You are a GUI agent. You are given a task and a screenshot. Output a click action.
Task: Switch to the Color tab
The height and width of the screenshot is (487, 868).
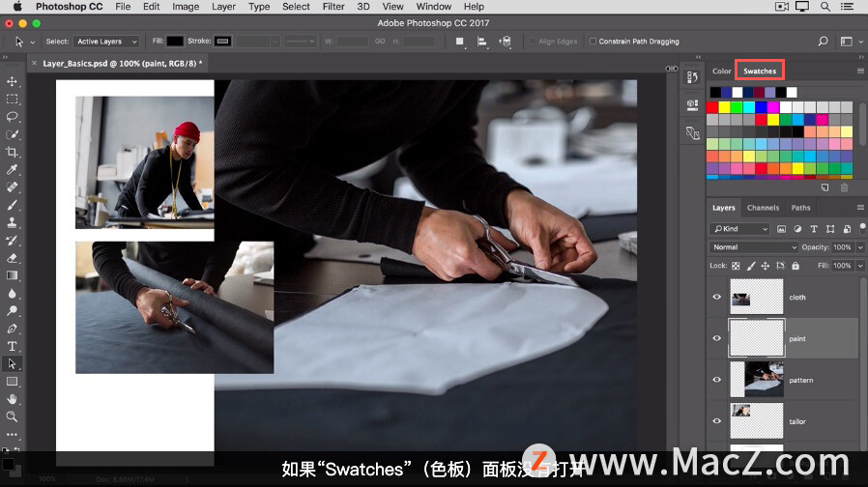(721, 71)
